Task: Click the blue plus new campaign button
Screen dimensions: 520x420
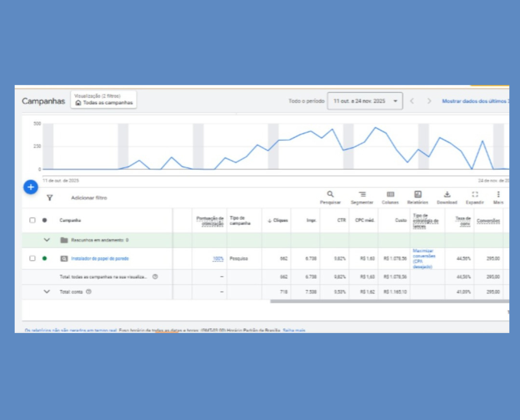Action: (x=31, y=187)
